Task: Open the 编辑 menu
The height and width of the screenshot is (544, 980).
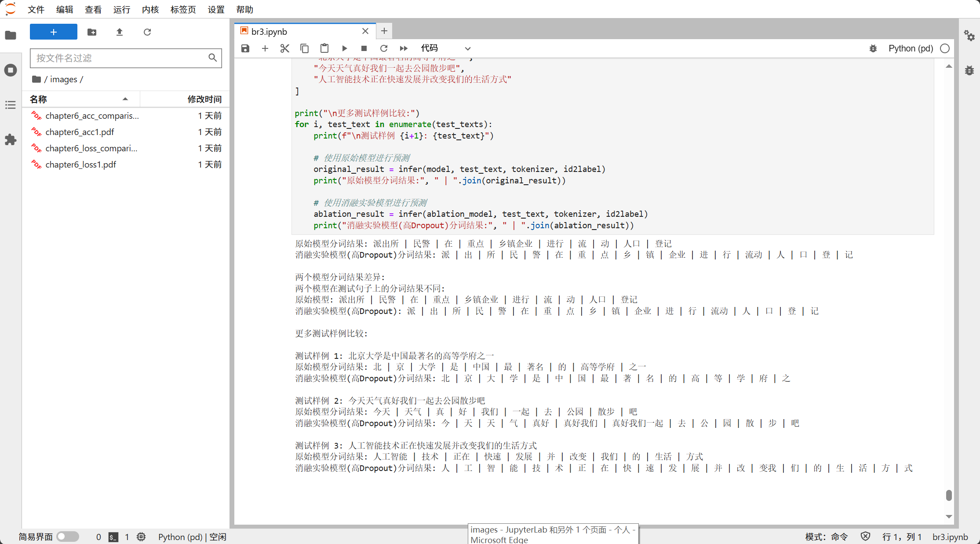Action: (65, 9)
